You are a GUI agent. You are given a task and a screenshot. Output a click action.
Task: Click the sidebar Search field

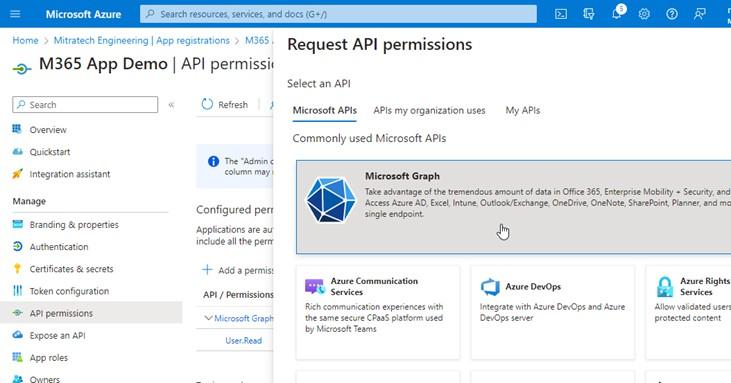tap(85, 105)
